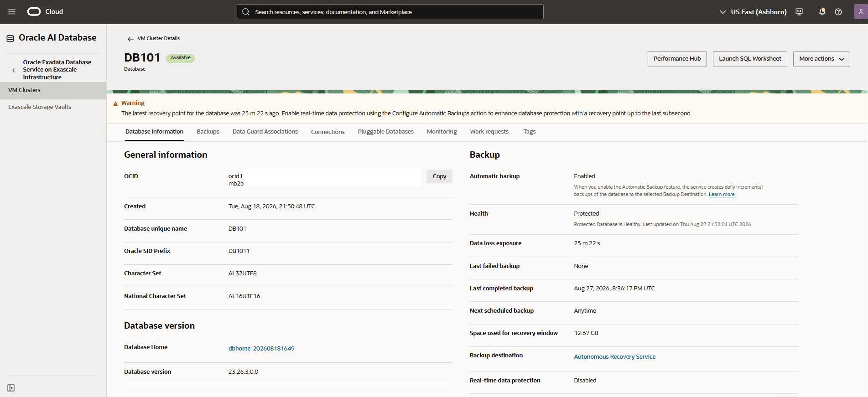Screen dimensions: 868x397
Task: Click the Oracle AI Database icon
Action: 10,38
